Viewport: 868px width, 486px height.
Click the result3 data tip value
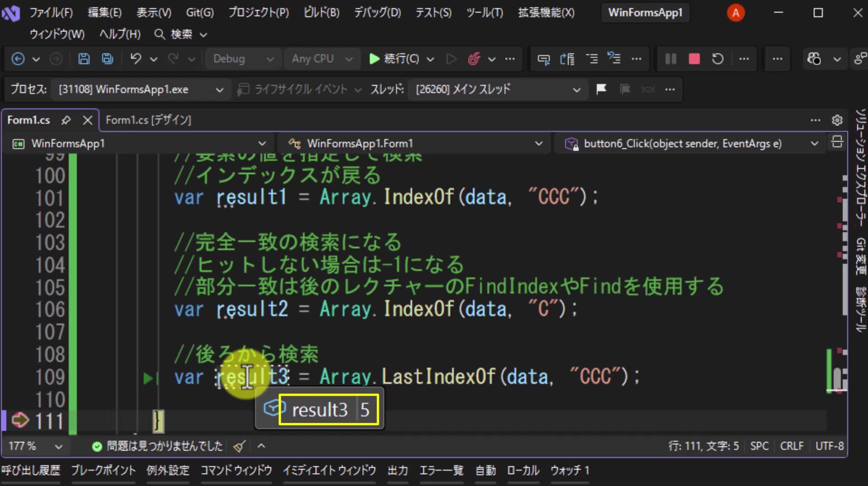365,410
